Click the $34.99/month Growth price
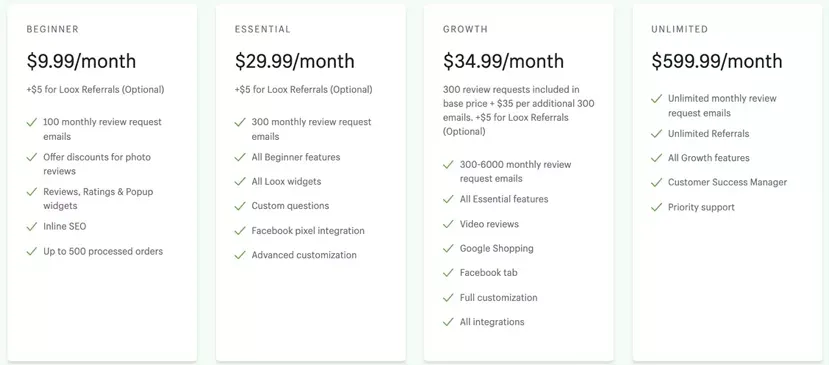This screenshot has width=830, height=366. (x=503, y=61)
